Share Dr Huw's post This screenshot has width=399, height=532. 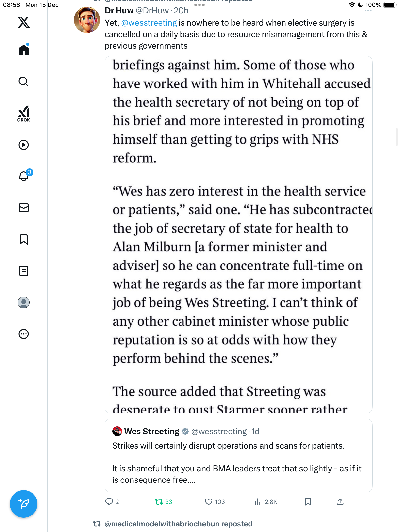click(340, 502)
